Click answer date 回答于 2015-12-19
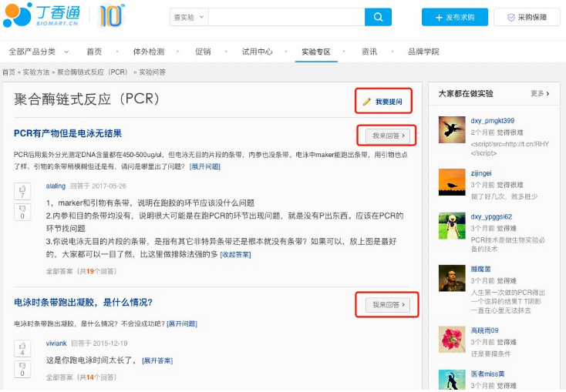Viewport: 566px width, 392px height. click(99, 343)
